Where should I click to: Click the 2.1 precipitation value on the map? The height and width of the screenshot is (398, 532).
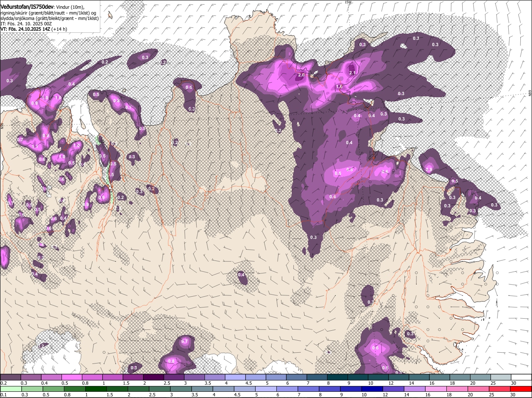point(352,73)
